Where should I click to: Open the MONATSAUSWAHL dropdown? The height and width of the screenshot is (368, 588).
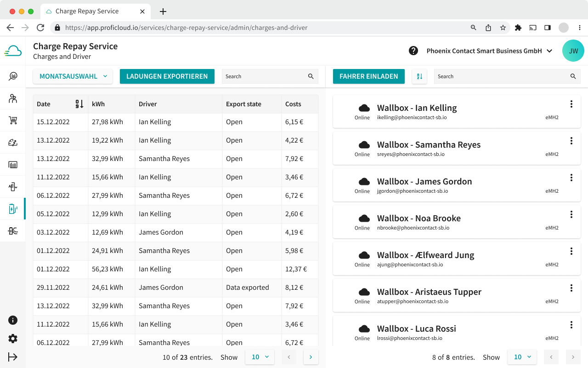tap(73, 76)
